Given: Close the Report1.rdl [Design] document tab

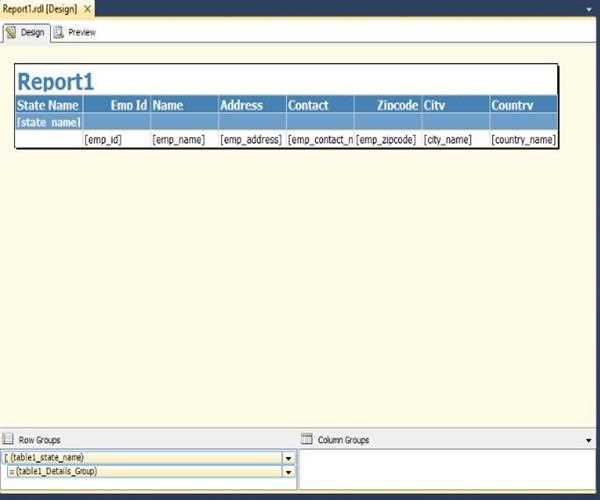Looking at the screenshot, I should pos(88,8).
